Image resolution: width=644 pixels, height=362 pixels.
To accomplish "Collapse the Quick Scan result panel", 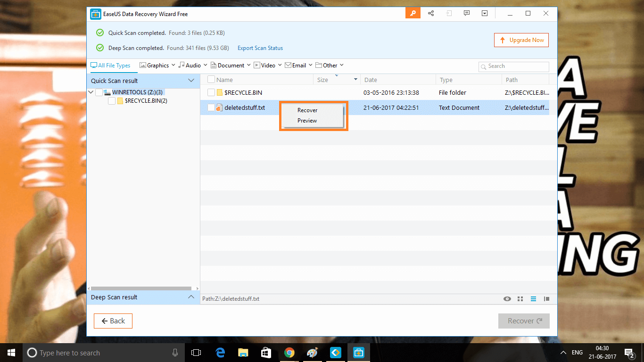I will (x=191, y=81).
